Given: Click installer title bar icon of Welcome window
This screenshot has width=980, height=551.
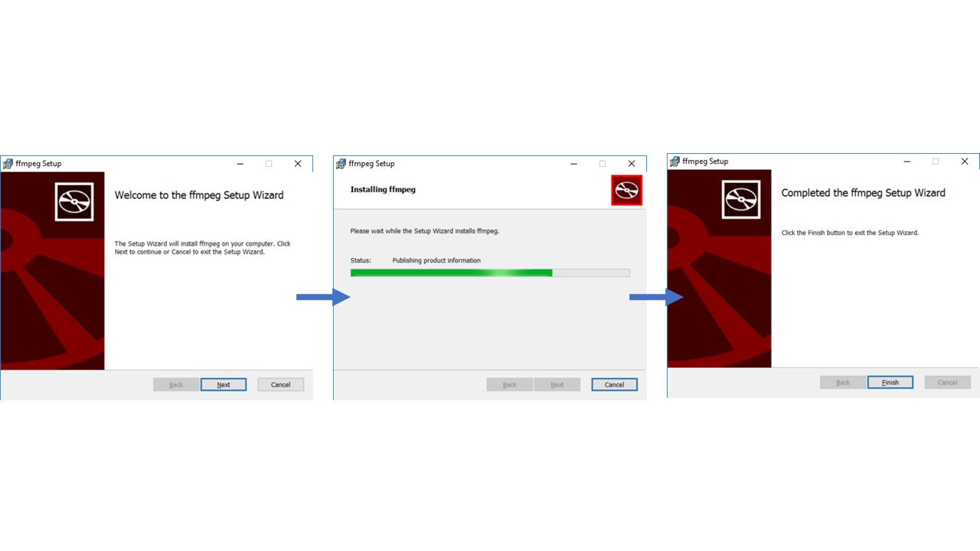Looking at the screenshot, I should (x=8, y=164).
